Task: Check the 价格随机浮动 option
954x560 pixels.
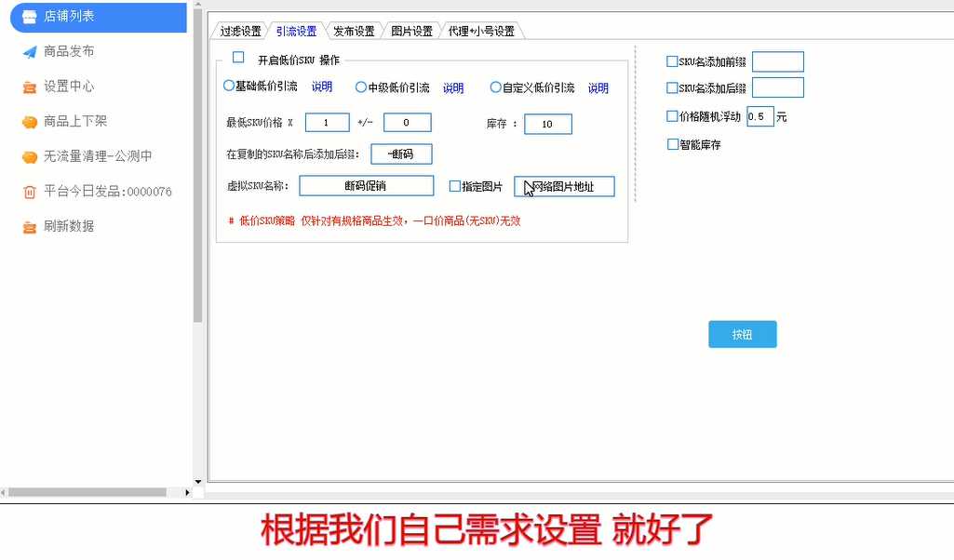Action: click(x=672, y=116)
